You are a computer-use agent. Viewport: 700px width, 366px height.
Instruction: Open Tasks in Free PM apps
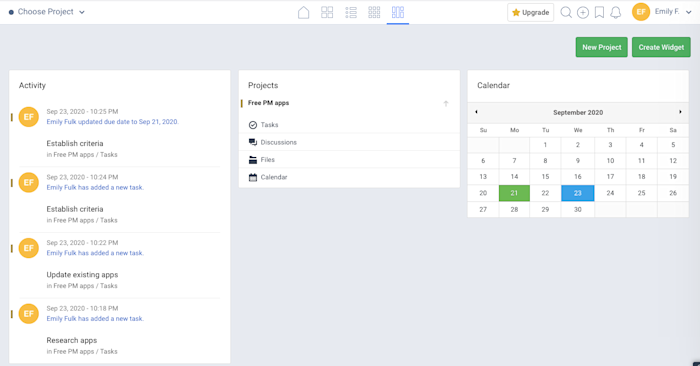point(269,125)
